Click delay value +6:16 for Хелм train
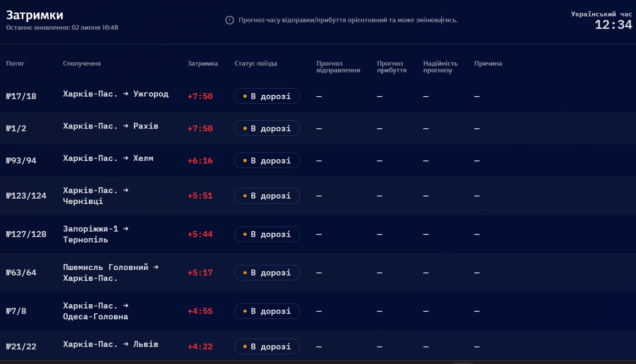This screenshot has height=364, width=636. [x=200, y=161]
